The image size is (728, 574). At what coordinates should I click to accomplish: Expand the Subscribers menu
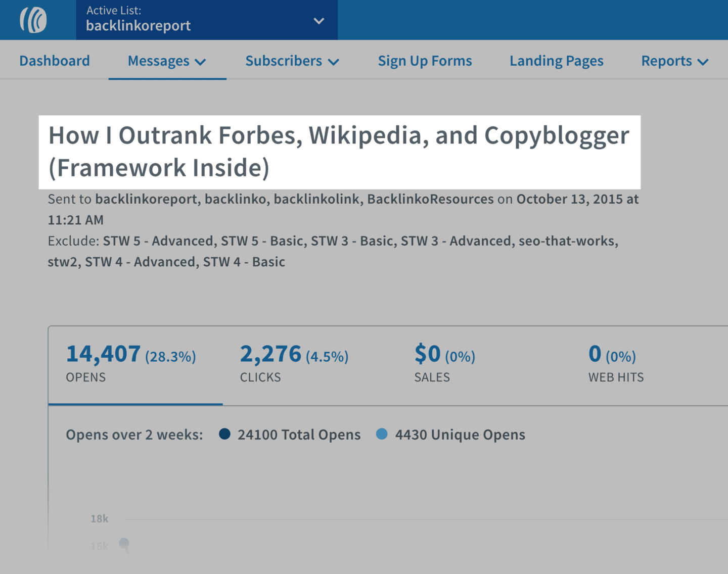[292, 61]
